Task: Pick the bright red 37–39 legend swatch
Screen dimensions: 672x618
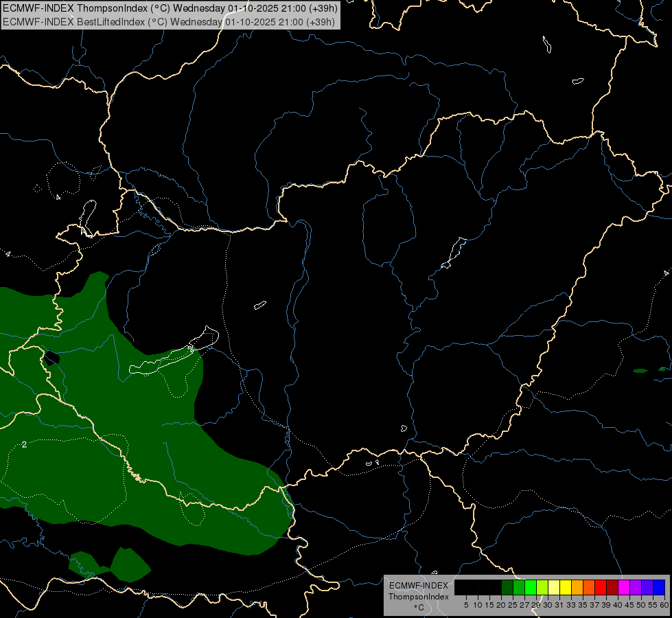Action: tap(601, 587)
